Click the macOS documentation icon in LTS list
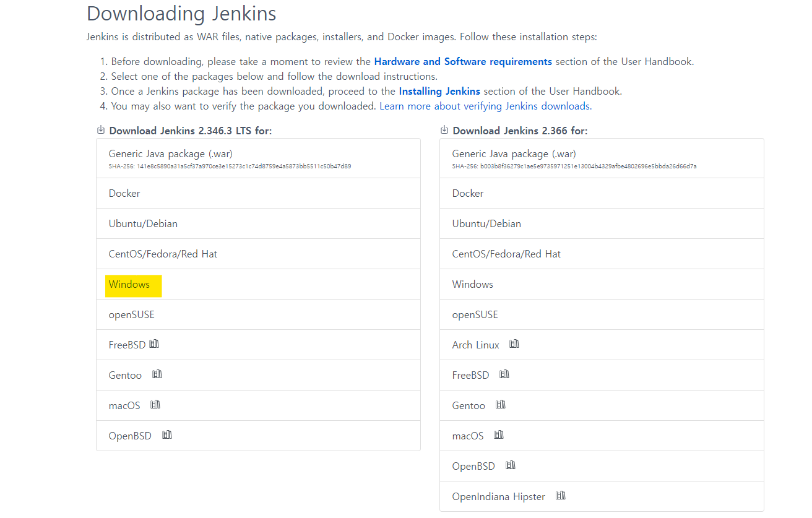This screenshot has width=812, height=518. tap(155, 405)
